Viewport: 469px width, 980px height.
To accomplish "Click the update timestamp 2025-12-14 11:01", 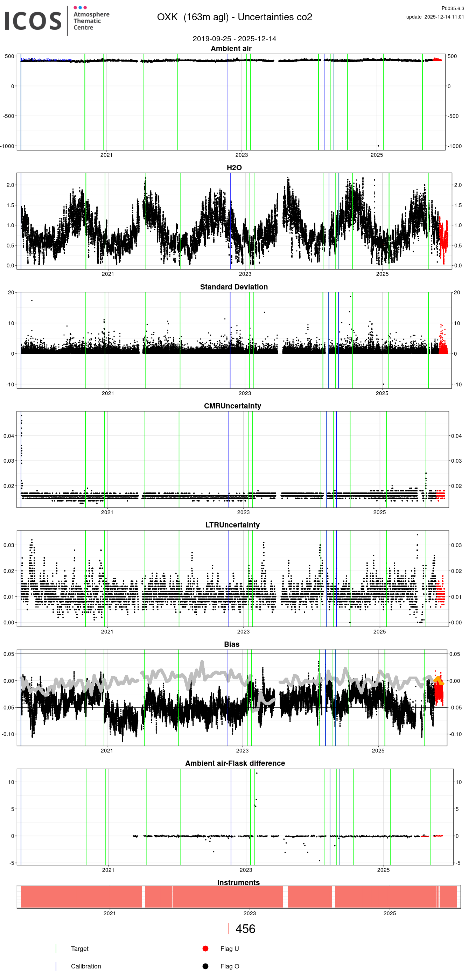I will click(435, 17).
